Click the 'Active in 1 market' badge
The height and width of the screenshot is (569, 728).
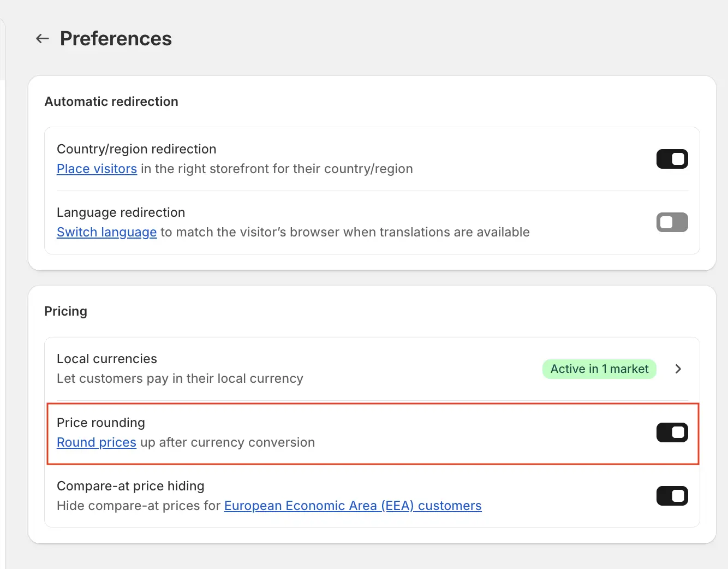pyautogui.click(x=599, y=369)
